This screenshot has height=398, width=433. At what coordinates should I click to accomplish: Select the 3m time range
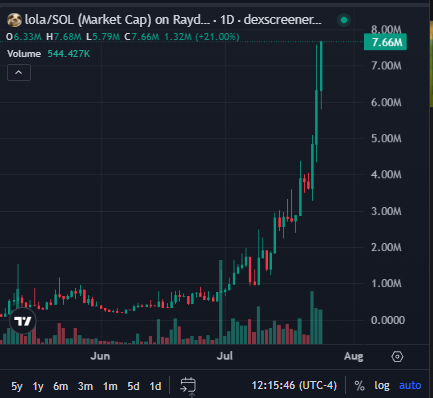(85, 386)
